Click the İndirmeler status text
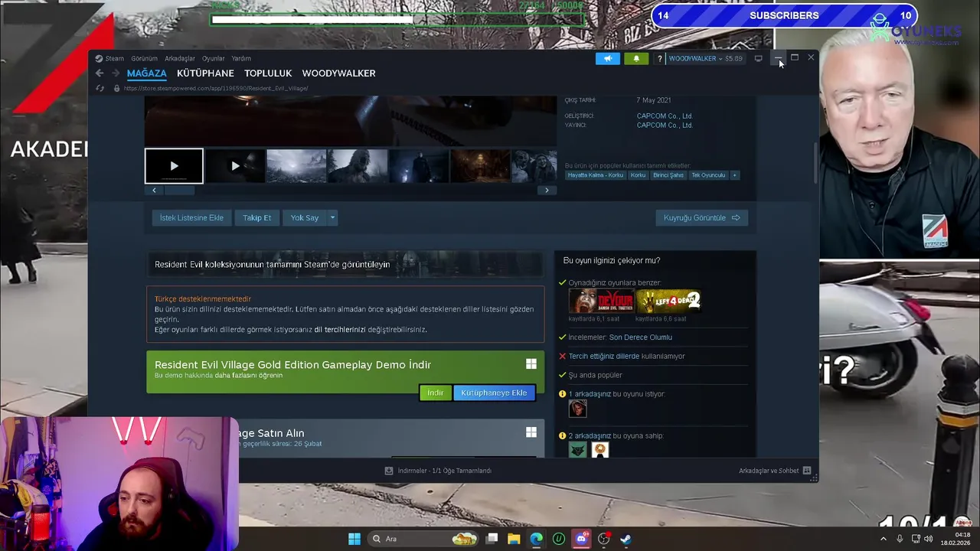Screen dimensions: 980x551 pyautogui.click(x=444, y=471)
